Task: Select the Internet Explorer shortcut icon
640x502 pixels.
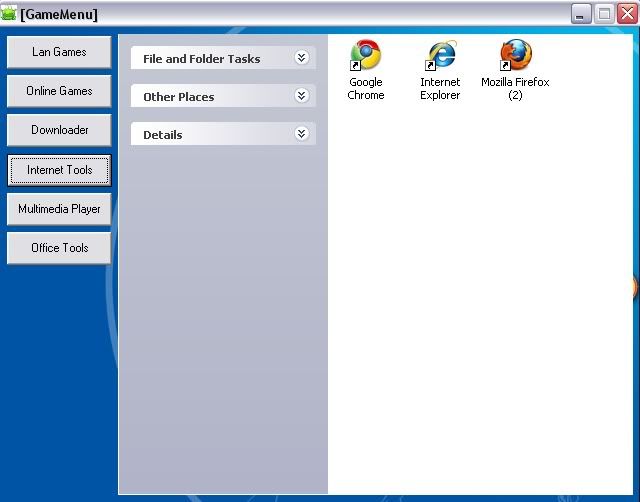Action: click(440, 56)
